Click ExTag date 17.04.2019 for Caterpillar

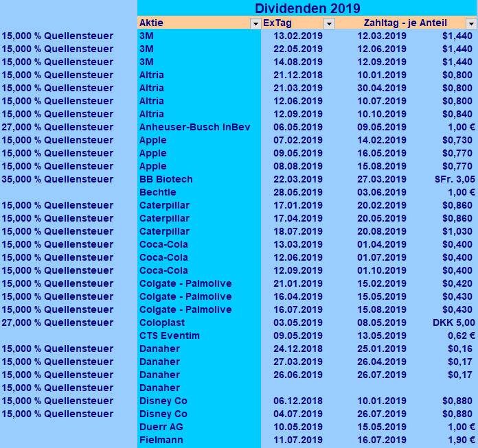pyautogui.click(x=298, y=218)
